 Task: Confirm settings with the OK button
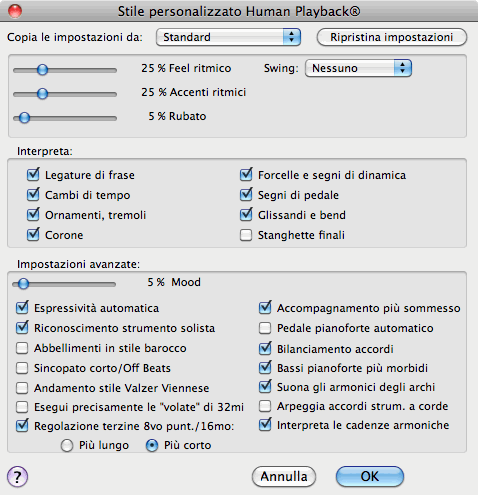tap(370, 477)
